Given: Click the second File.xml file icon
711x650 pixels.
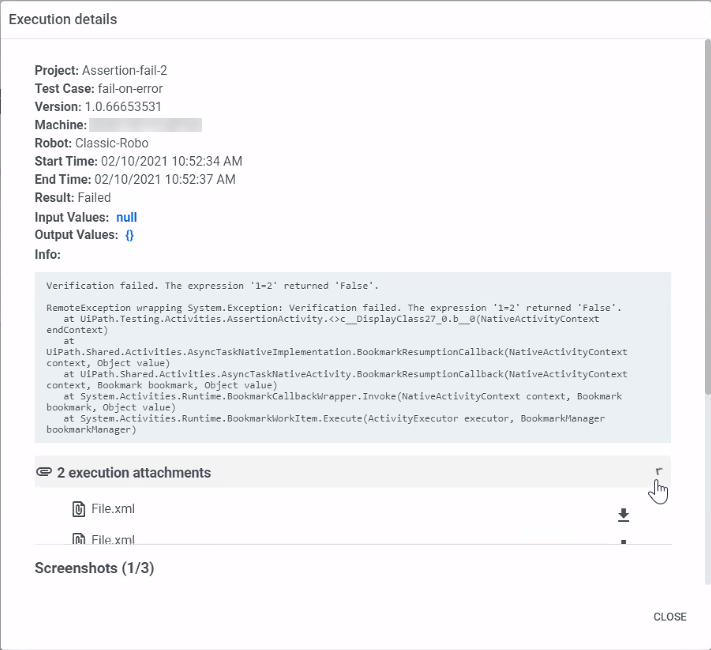Looking at the screenshot, I should [x=78, y=539].
